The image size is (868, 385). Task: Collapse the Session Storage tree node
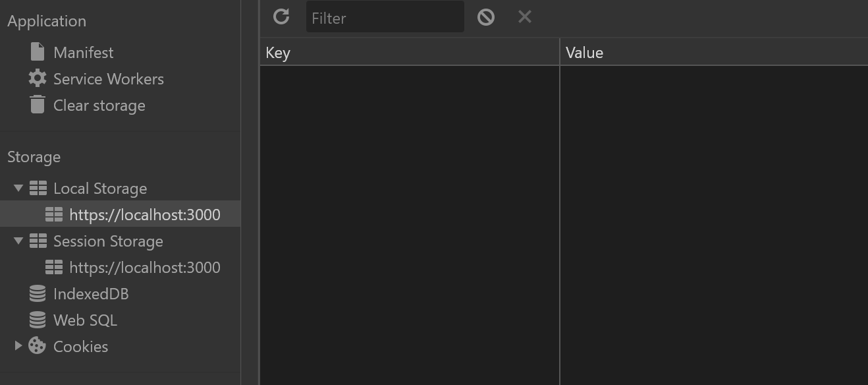pyautogui.click(x=18, y=240)
